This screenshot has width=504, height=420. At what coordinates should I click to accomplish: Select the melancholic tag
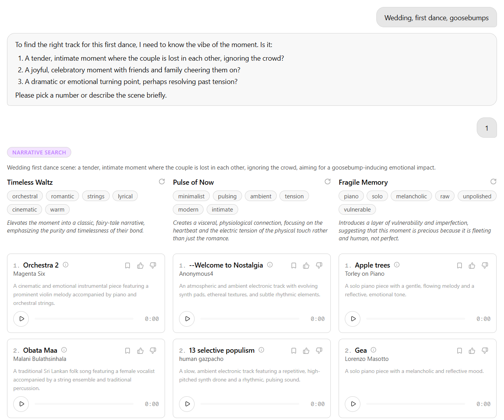coord(411,196)
